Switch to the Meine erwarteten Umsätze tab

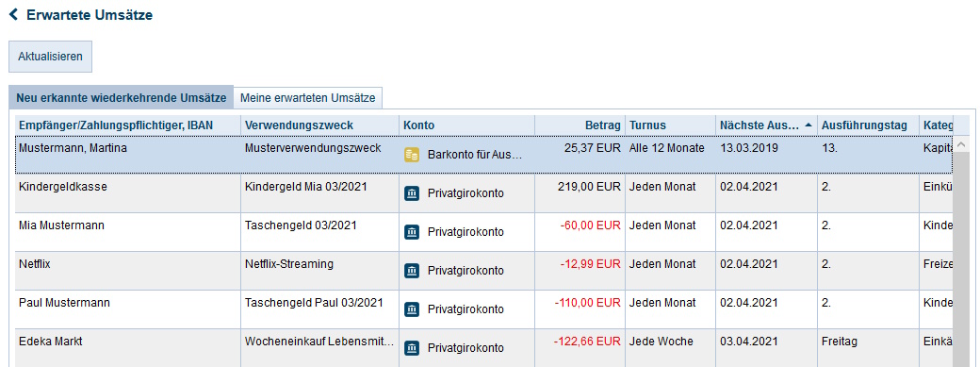(x=307, y=98)
